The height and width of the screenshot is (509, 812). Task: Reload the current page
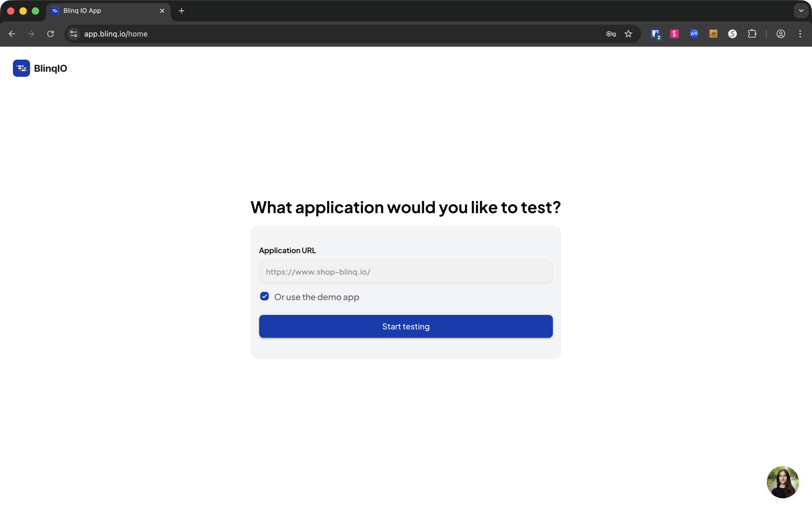(50, 34)
